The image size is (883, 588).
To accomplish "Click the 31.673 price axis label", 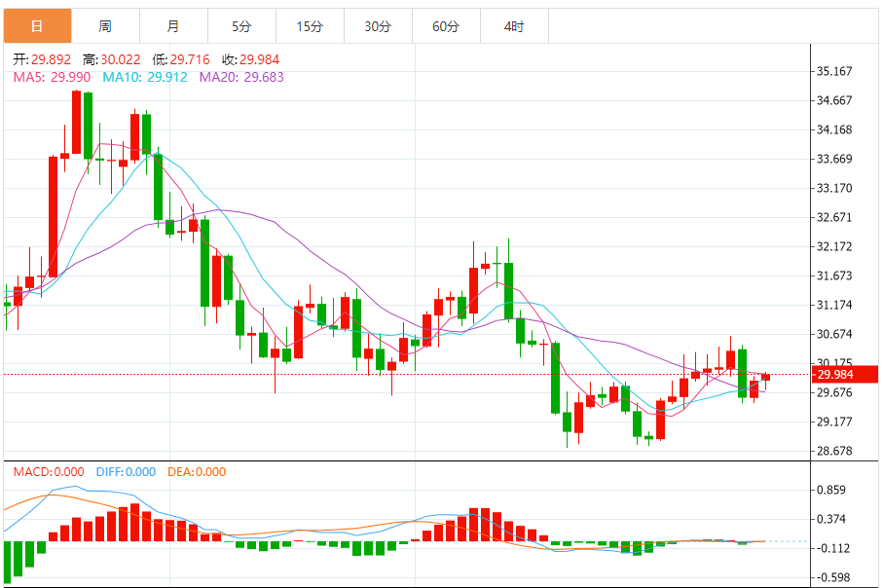I will point(834,276).
